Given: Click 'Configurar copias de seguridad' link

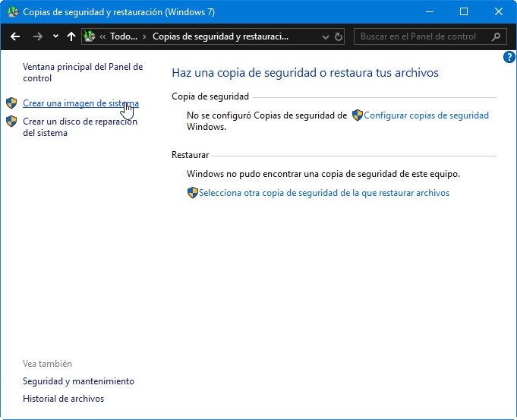Looking at the screenshot, I should 426,115.
